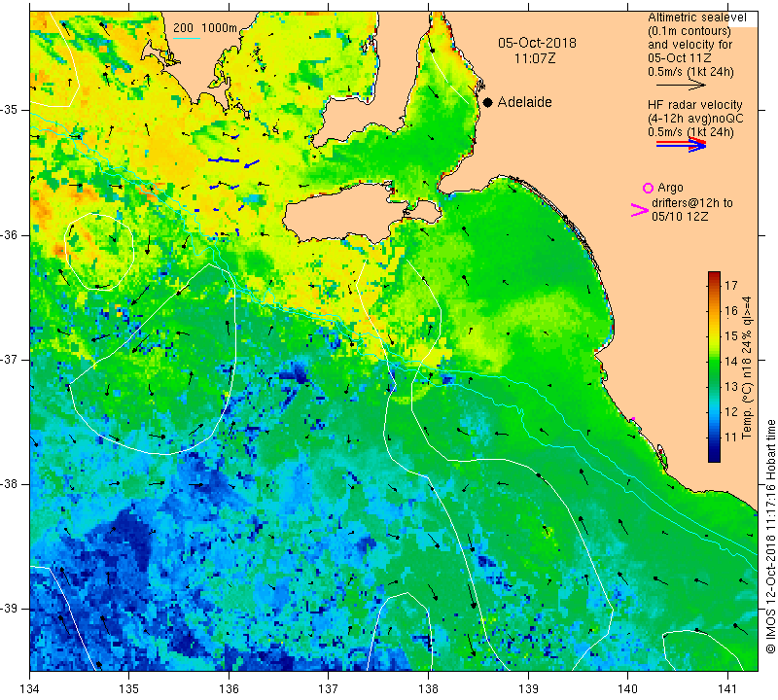Click the 13 label on the color bar
778x700 pixels.
point(731,387)
